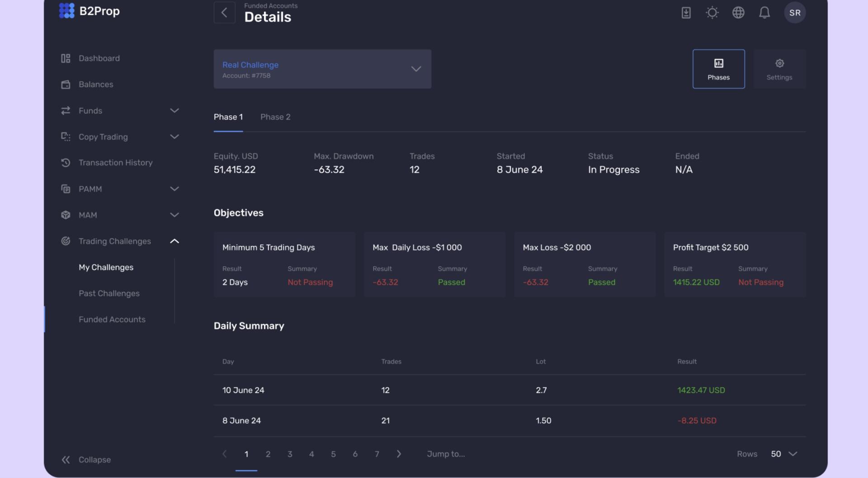Toggle the theme using the sun icon
The image size is (868, 478).
point(712,12)
